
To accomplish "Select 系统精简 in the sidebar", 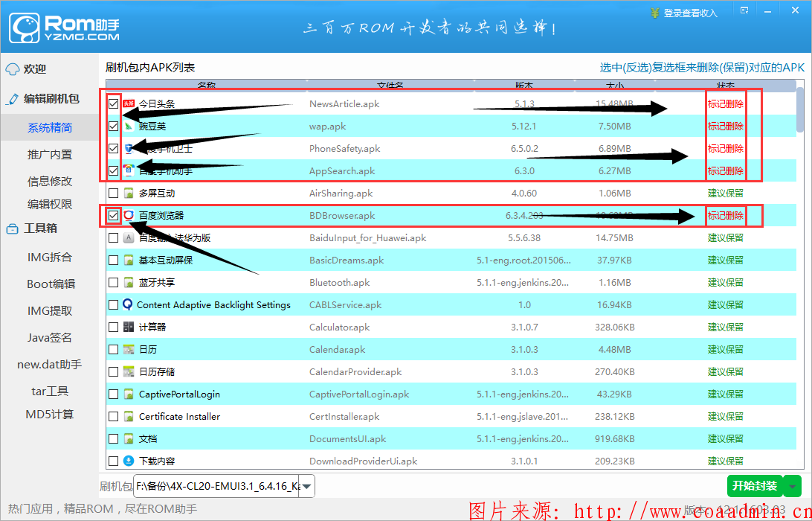I will [50, 127].
